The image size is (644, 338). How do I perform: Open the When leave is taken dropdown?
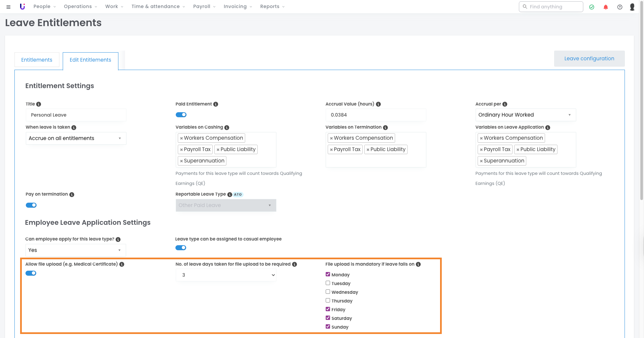76,138
